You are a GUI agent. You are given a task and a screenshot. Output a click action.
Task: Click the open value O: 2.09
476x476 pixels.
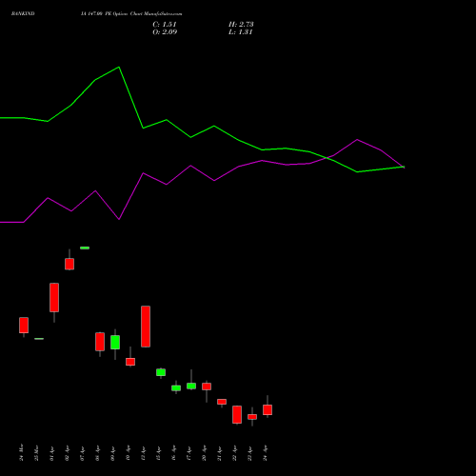pyautogui.click(x=165, y=32)
